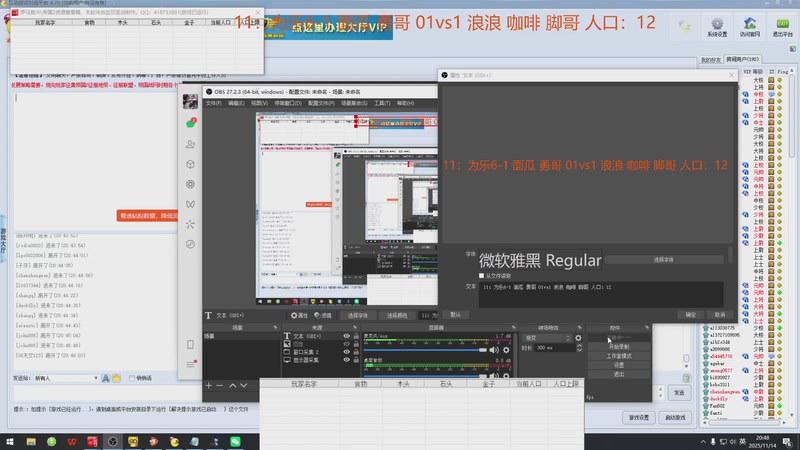Click 开始录制 in the controls dock

pyautogui.click(x=619, y=347)
